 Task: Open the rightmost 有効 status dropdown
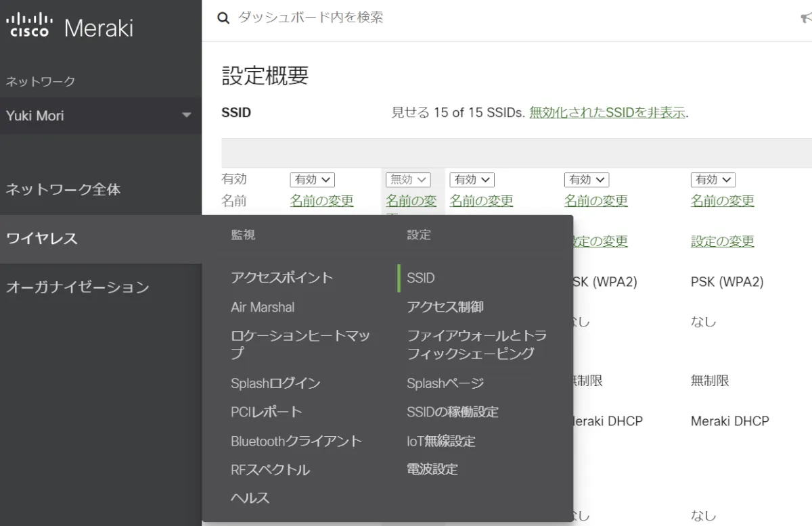(713, 180)
